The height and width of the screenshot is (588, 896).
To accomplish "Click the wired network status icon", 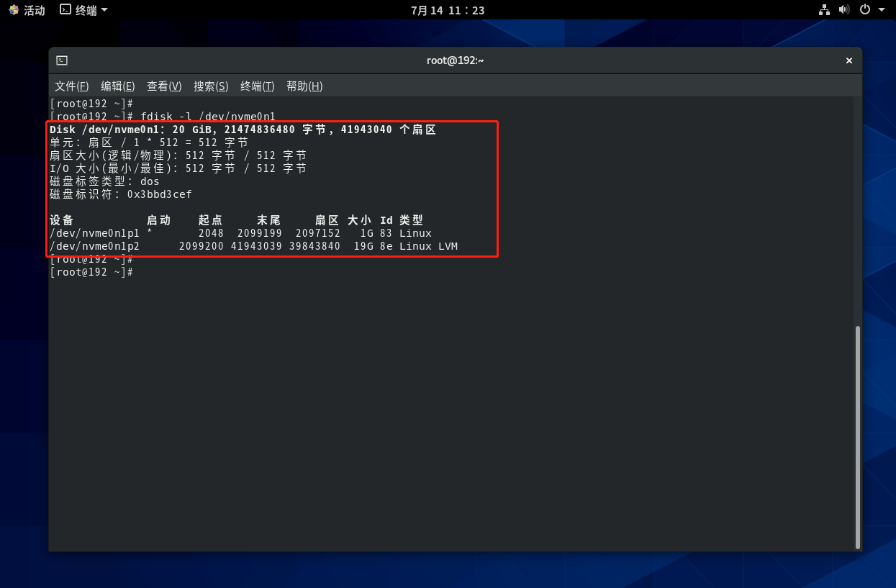I will (x=825, y=10).
